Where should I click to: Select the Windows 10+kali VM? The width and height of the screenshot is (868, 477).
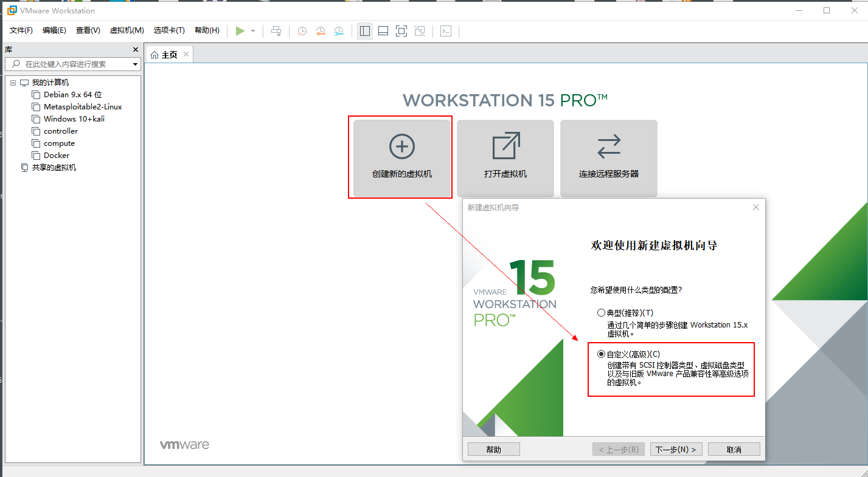[74, 119]
